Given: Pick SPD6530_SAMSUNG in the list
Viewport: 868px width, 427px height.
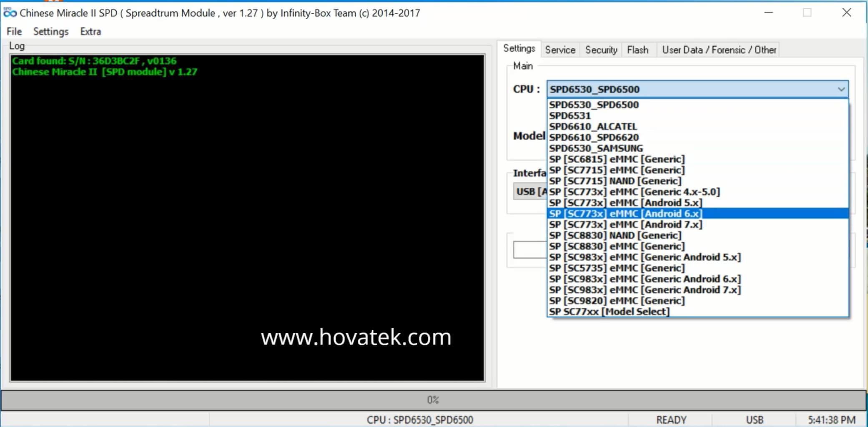Looking at the screenshot, I should [697, 148].
